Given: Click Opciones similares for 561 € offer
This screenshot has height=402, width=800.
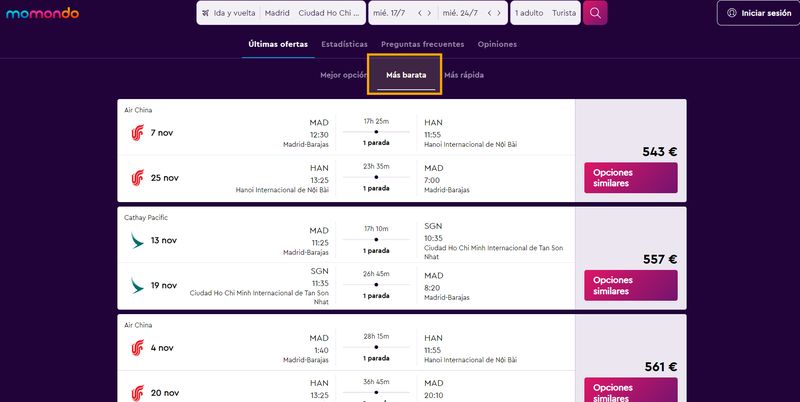Looking at the screenshot, I should click(631, 390).
